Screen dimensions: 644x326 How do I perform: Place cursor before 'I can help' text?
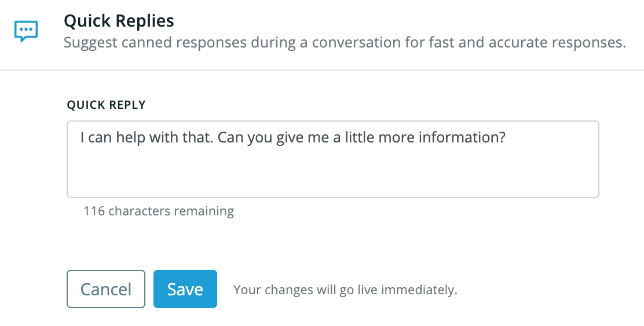(80, 138)
